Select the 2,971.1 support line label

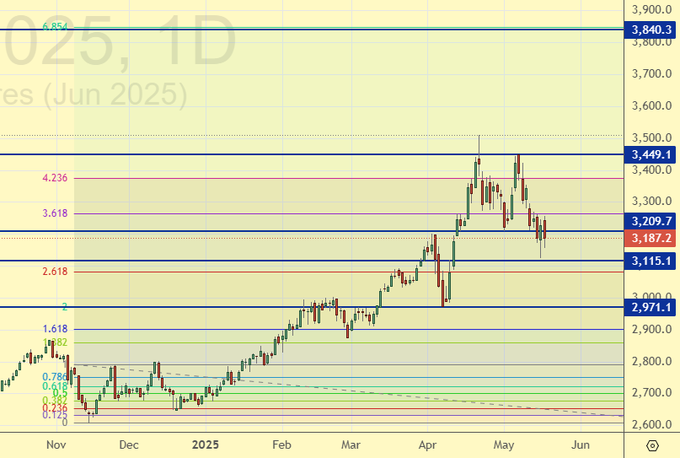click(652, 307)
